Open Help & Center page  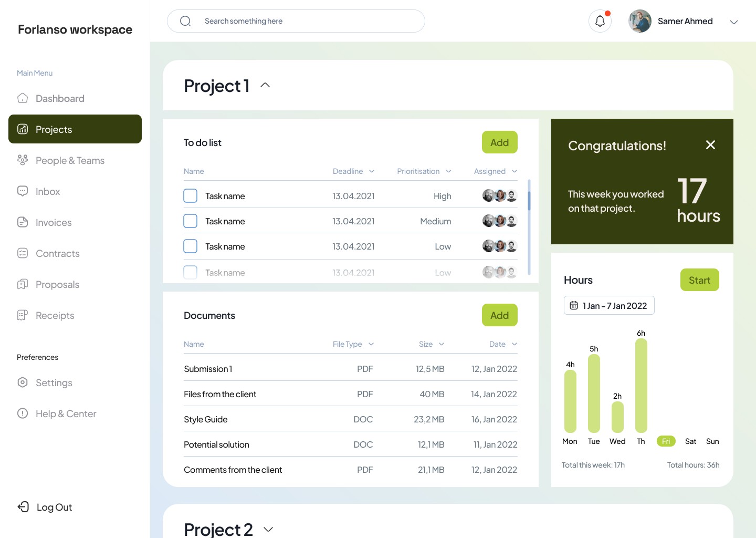click(75, 413)
